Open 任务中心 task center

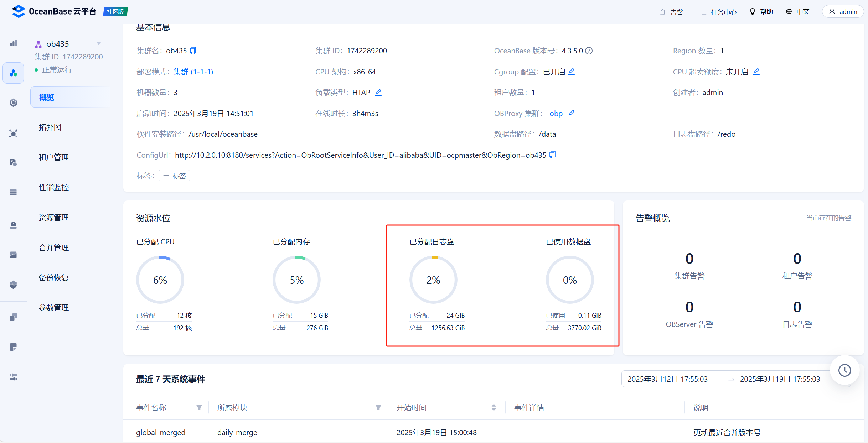click(x=718, y=12)
